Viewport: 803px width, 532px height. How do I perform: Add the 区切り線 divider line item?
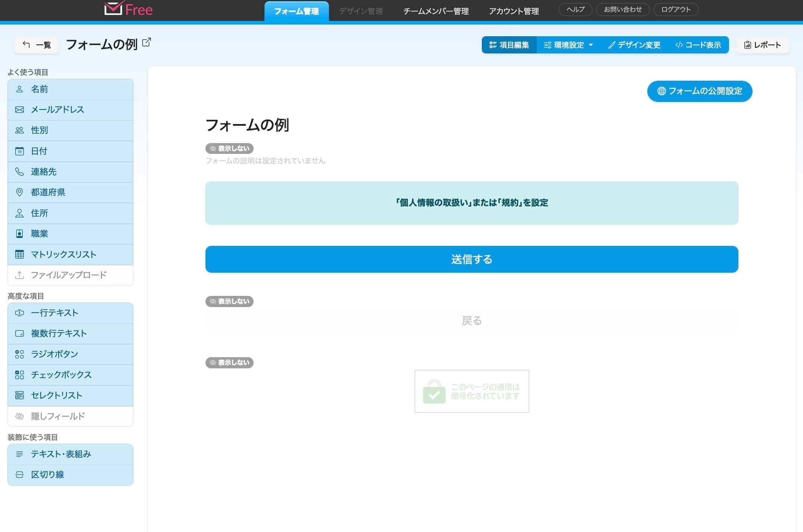(70, 475)
